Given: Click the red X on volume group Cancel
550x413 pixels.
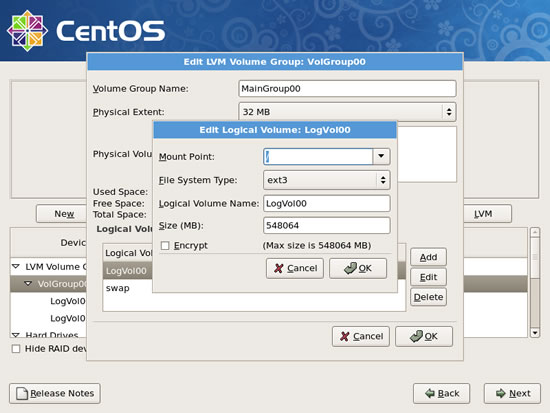Looking at the screenshot, I should click(x=345, y=337).
